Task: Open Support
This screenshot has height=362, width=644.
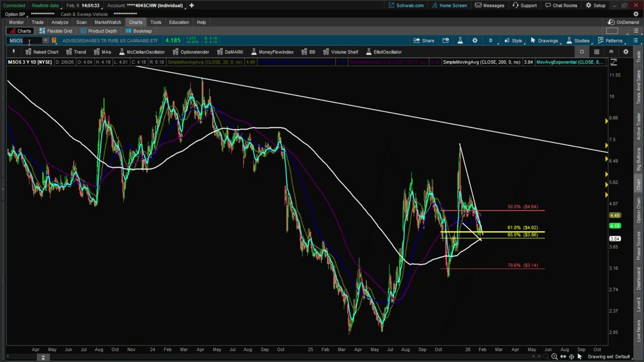Action: (524, 6)
